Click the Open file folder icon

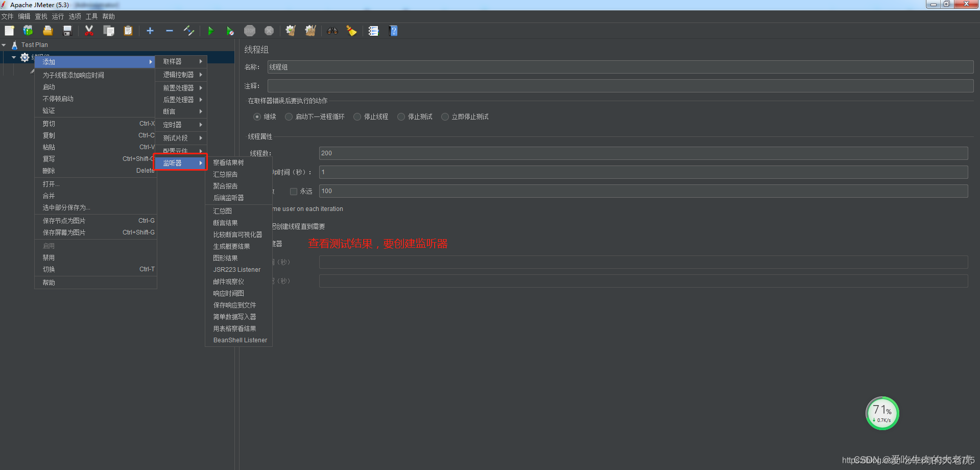click(47, 31)
